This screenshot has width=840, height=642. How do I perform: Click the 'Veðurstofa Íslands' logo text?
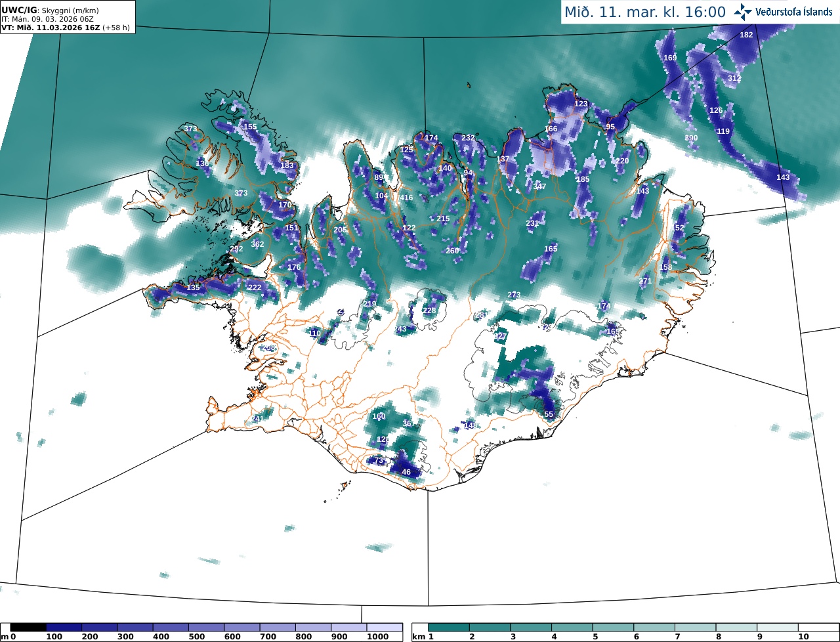click(795, 12)
